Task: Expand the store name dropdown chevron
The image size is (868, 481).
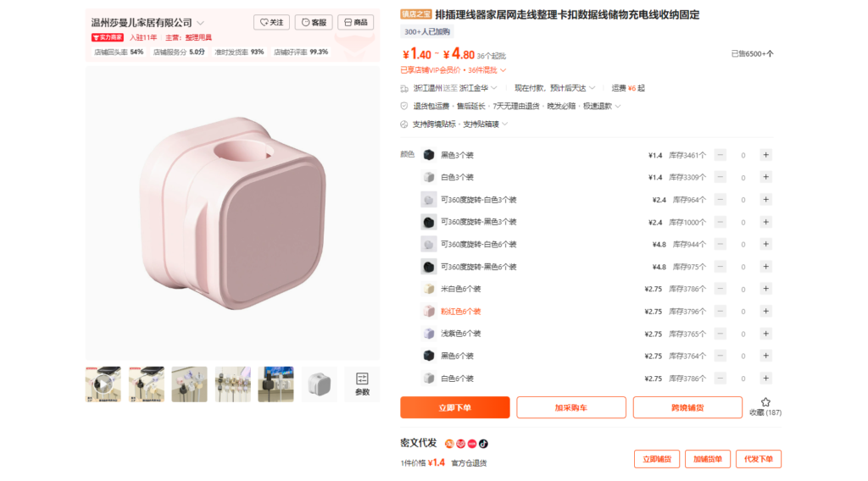Action: point(200,23)
